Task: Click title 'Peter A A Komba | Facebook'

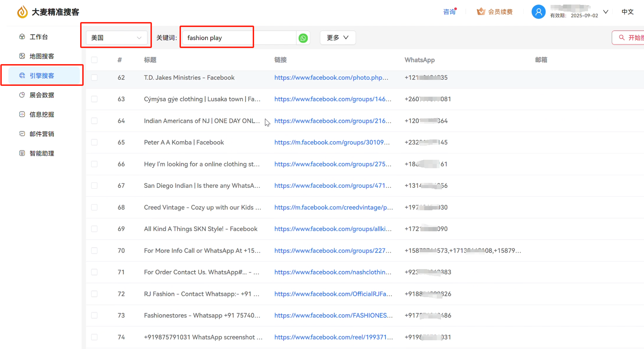Action: [184, 142]
